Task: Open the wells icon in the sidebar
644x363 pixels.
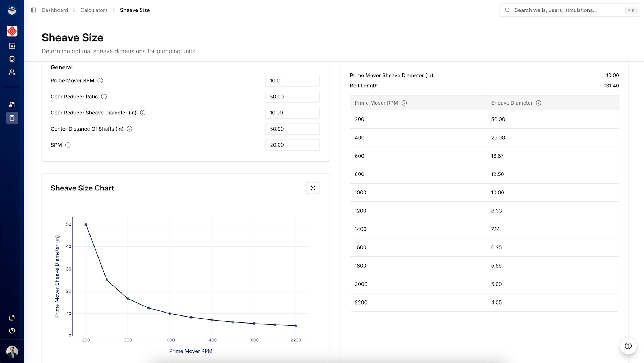Action: coord(12,46)
